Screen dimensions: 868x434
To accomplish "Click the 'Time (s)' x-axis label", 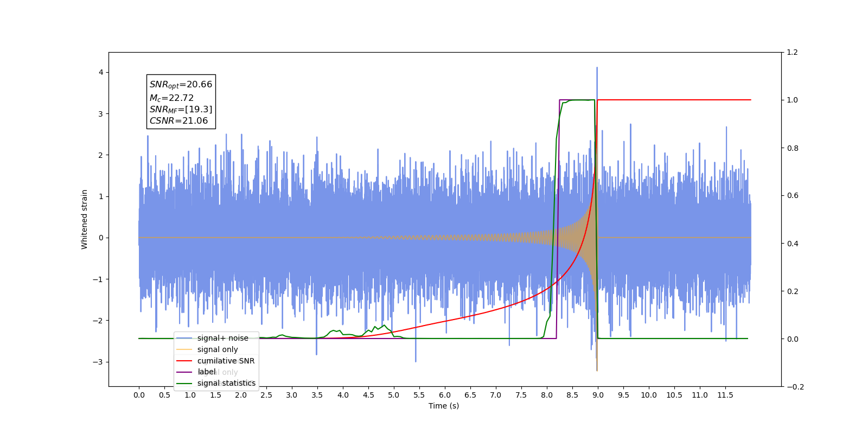I will click(444, 406).
